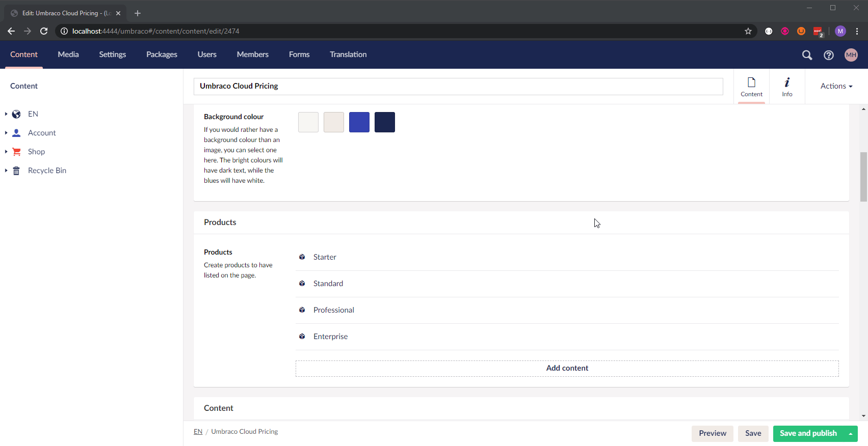Open the MH user avatar menu
This screenshot has width=868, height=446.
click(851, 55)
